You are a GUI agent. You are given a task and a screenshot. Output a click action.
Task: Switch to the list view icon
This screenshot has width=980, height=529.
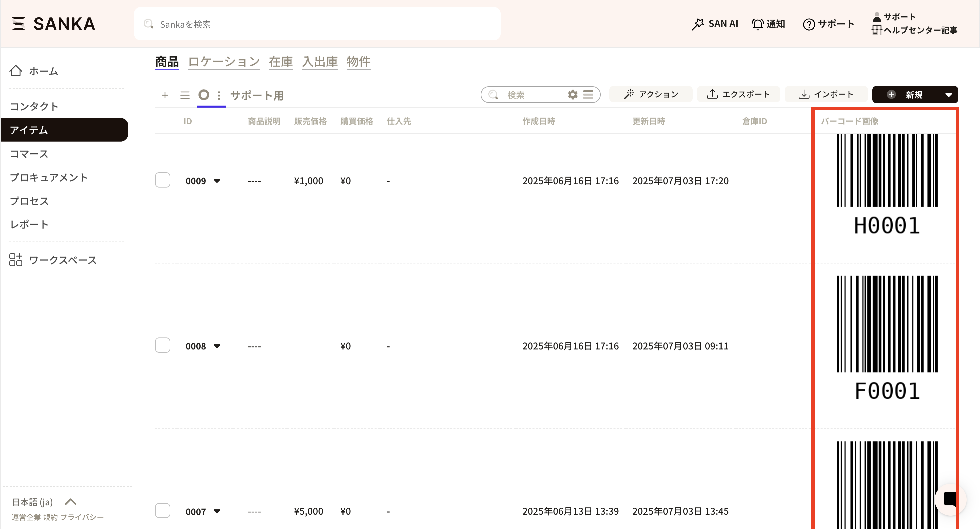click(185, 95)
